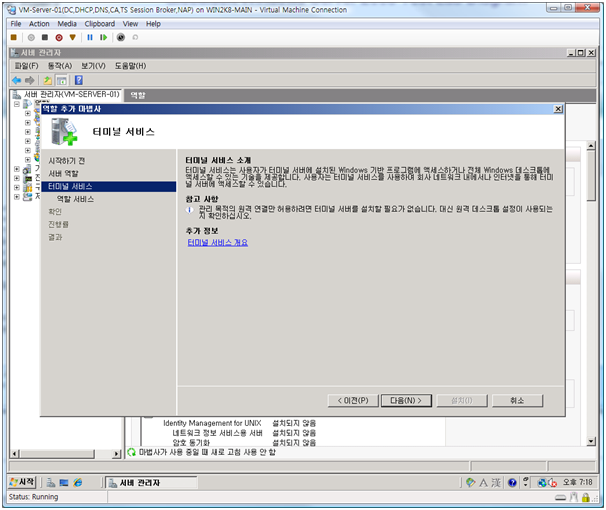Screen dimensions: 606x510
Task: Click the blue Back arrow in Server Manager
Action: point(17,80)
